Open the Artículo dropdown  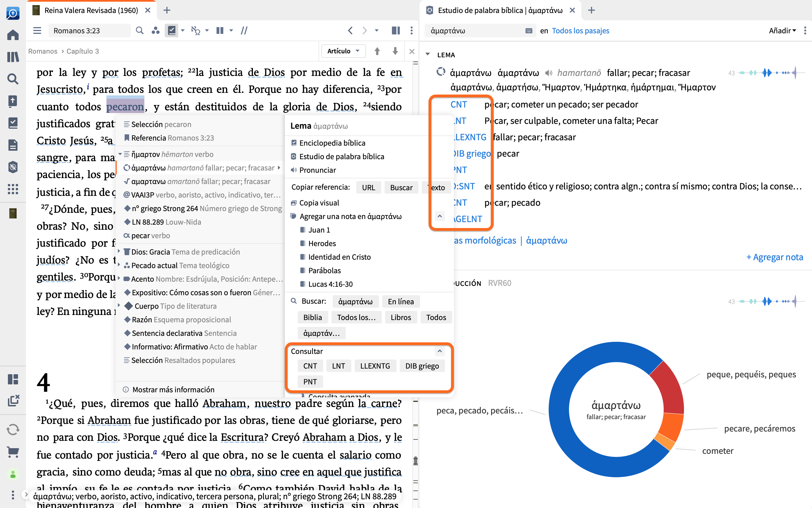[344, 51]
